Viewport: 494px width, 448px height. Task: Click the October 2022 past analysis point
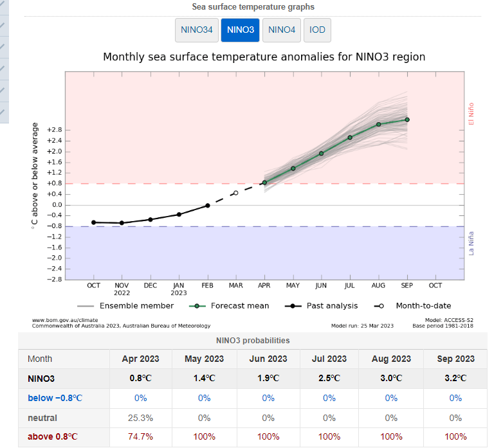click(x=93, y=222)
